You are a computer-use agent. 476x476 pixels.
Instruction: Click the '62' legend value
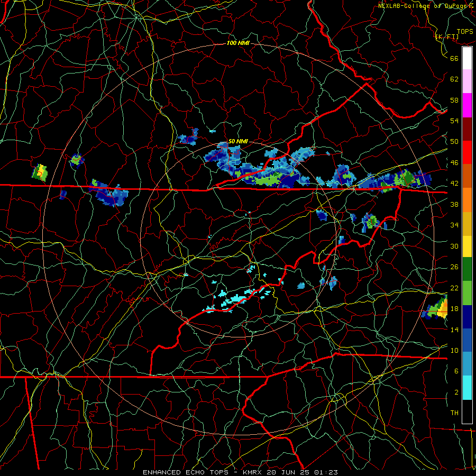454,79
